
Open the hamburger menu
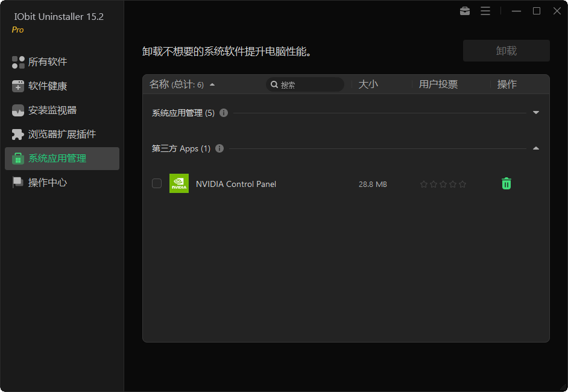pyautogui.click(x=485, y=11)
